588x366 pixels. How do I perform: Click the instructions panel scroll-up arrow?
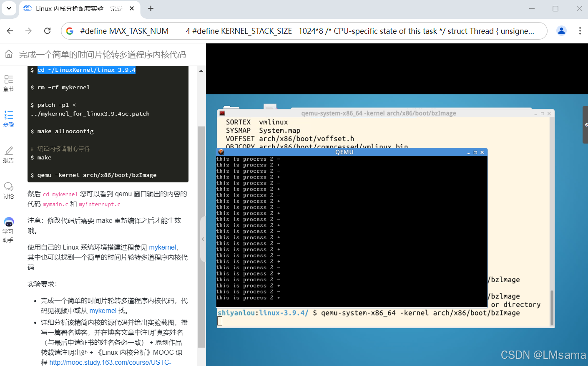201,71
